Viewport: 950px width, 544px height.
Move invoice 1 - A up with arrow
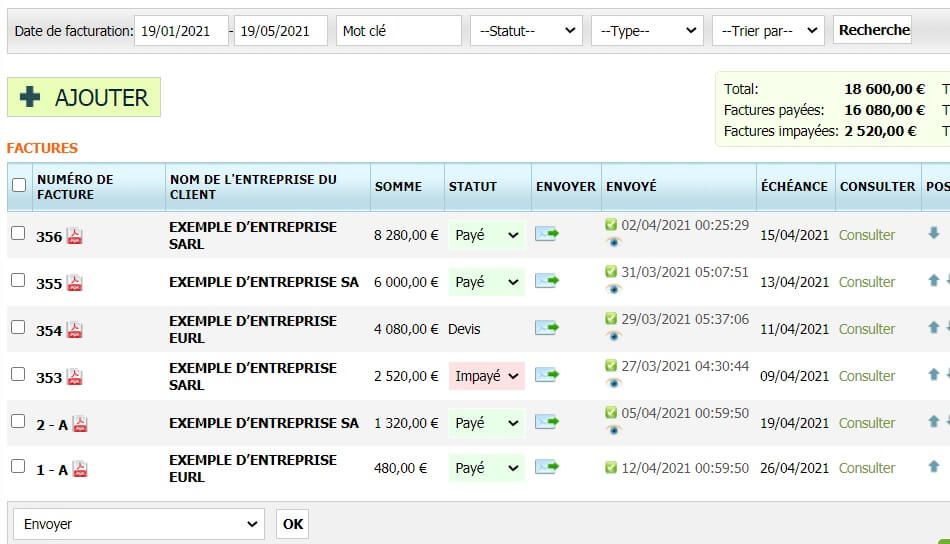tap(934, 466)
